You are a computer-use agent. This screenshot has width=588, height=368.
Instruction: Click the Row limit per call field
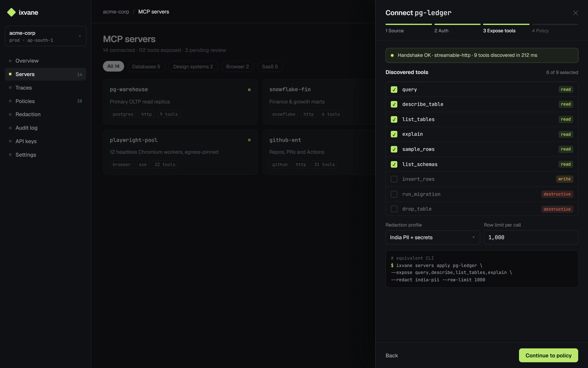point(531,237)
